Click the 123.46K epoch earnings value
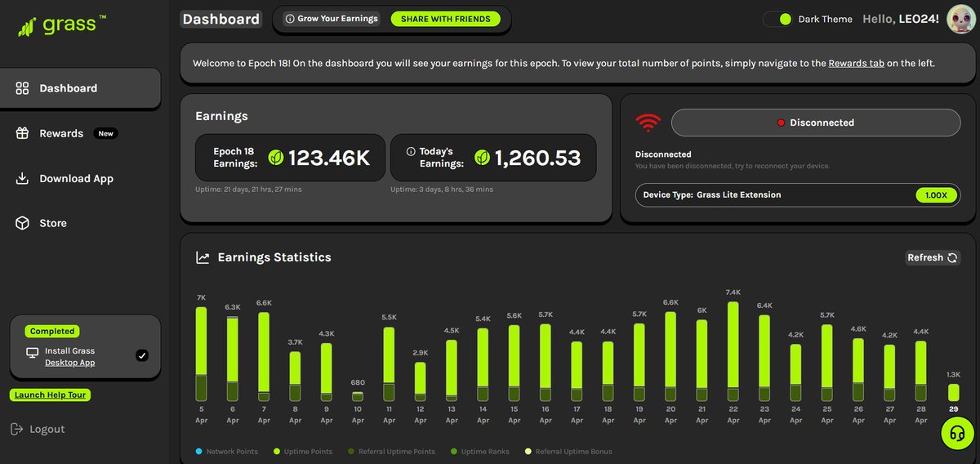Viewport: 980px width, 464px height. [329, 158]
